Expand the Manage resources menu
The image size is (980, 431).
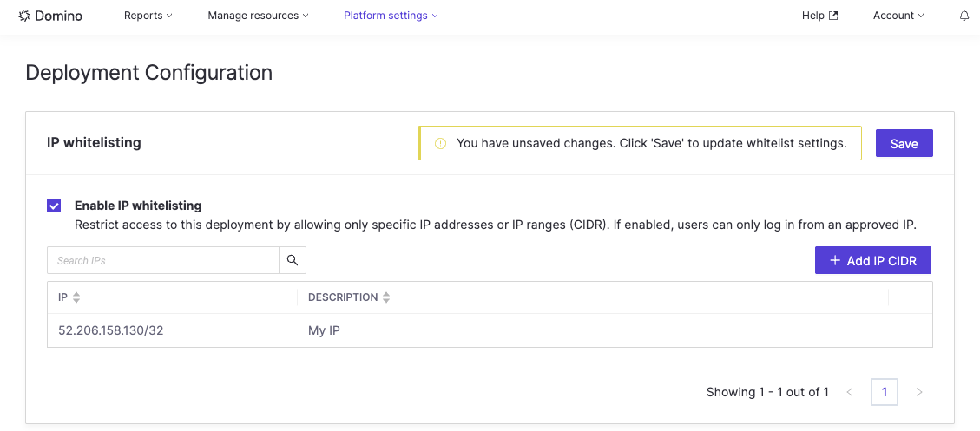click(258, 16)
